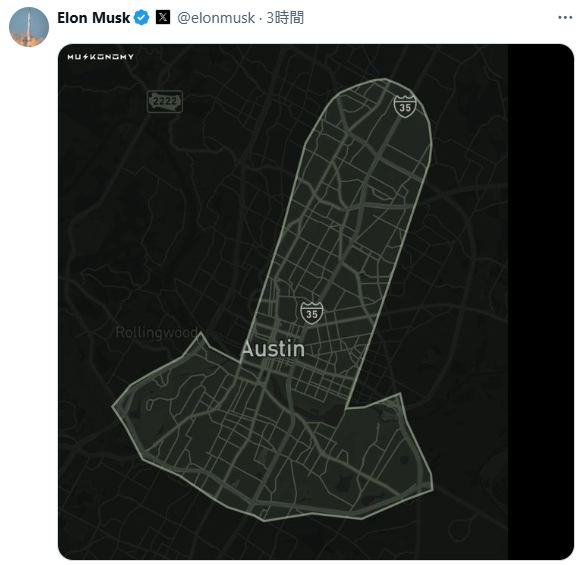
Task: Click the highlighted zone's pointed western corner
Action: (114, 407)
